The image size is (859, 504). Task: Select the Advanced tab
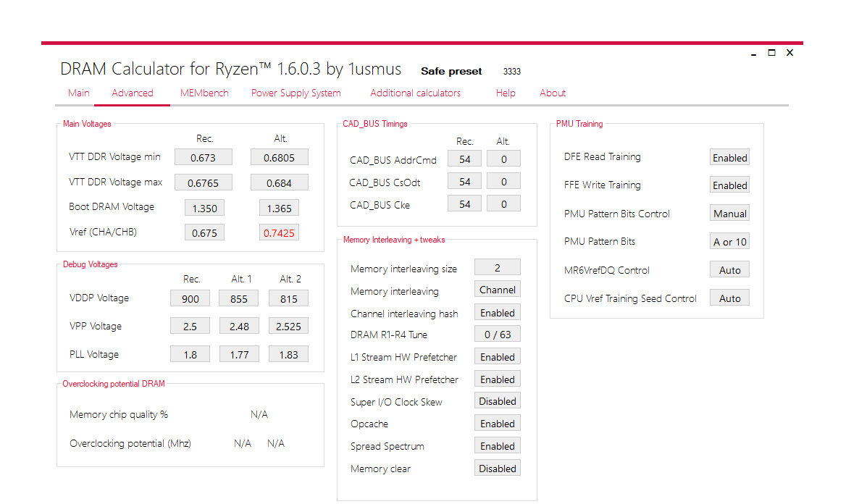132,93
